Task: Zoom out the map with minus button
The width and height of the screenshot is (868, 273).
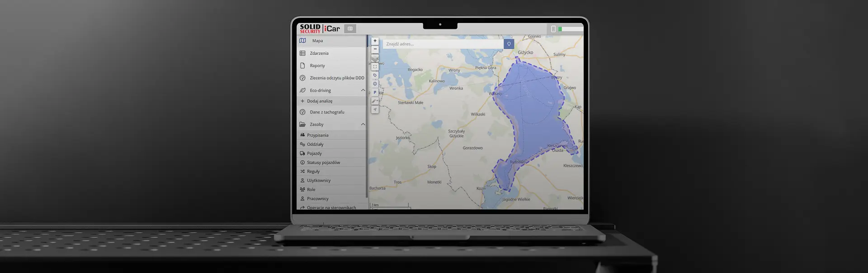Action: click(375, 49)
